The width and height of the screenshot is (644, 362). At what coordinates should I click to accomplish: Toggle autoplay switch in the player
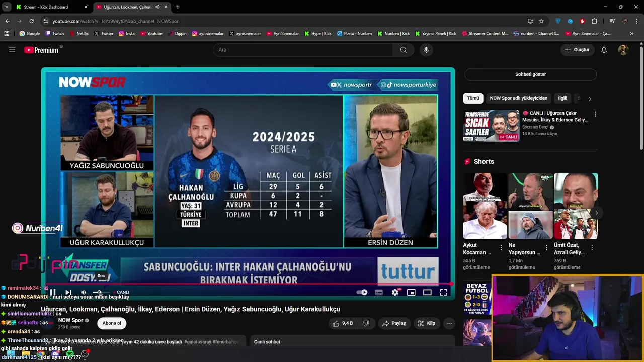click(x=362, y=292)
